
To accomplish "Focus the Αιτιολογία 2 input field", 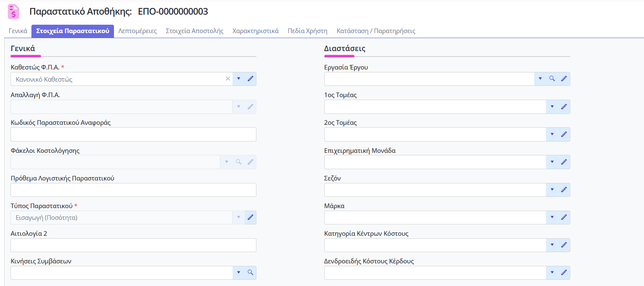I will pyautogui.click(x=133, y=245).
